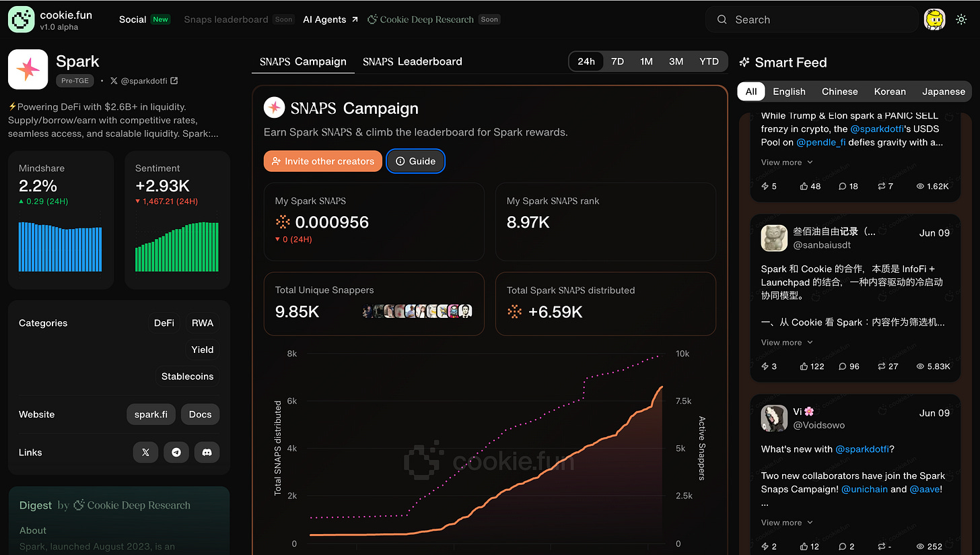Toggle the light/dark theme sun icon
This screenshot has height=555, width=980.
coord(961,20)
